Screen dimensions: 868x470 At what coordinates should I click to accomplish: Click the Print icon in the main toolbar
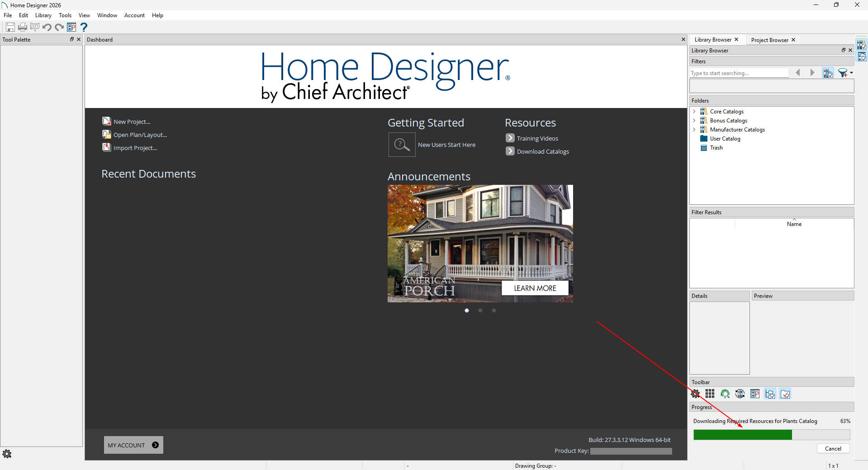tap(23, 27)
